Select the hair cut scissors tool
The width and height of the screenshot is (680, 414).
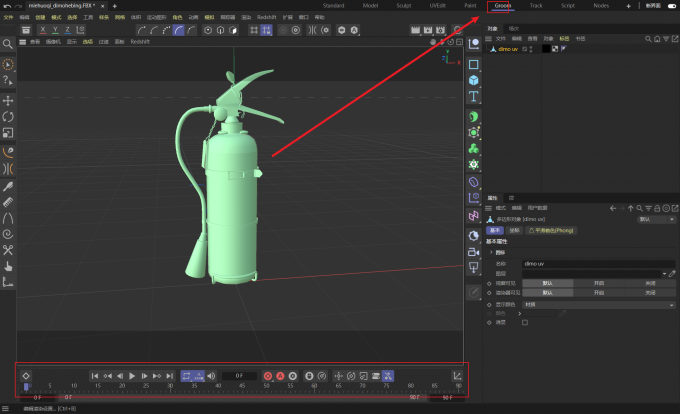click(x=8, y=250)
